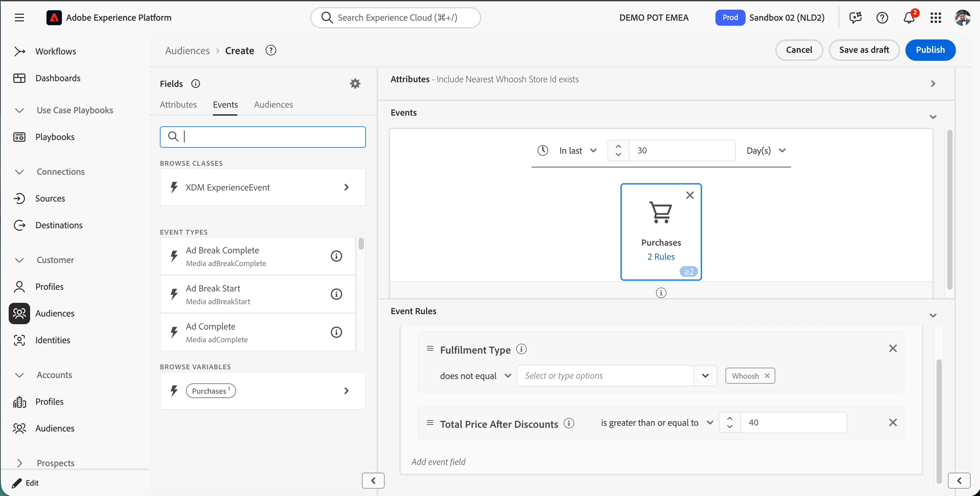This screenshot has height=496, width=980.
Task: Remove the Purchases event card
Action: tap(690, 196)
